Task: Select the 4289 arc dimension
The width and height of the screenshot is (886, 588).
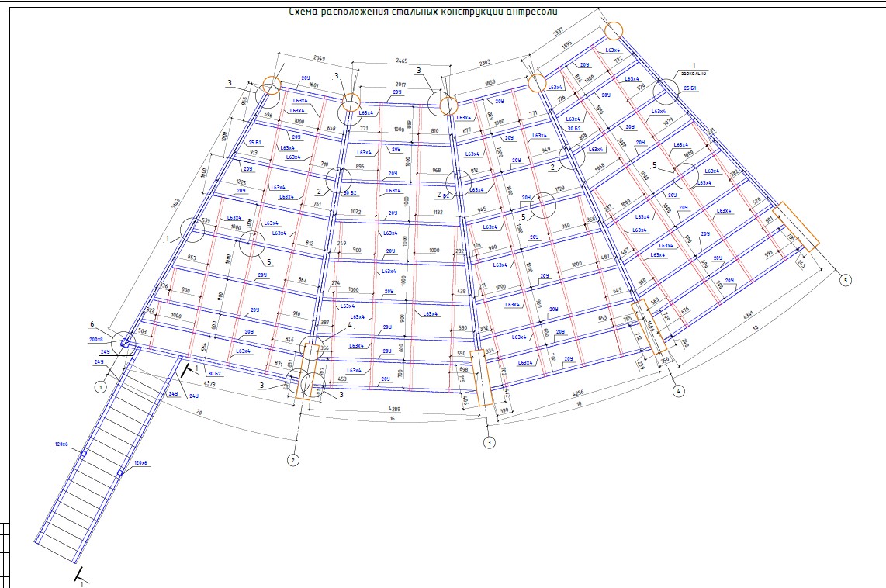Action: [395, 408]
